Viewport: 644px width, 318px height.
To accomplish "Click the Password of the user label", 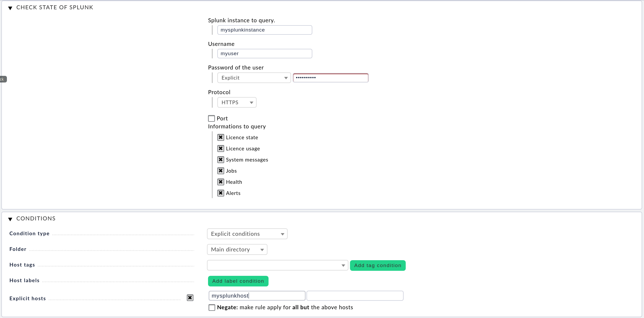I will (x=236, y=68).
